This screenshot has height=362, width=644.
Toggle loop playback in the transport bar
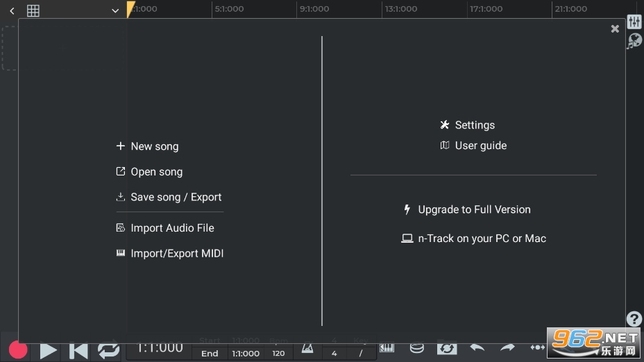click(108, 350)
